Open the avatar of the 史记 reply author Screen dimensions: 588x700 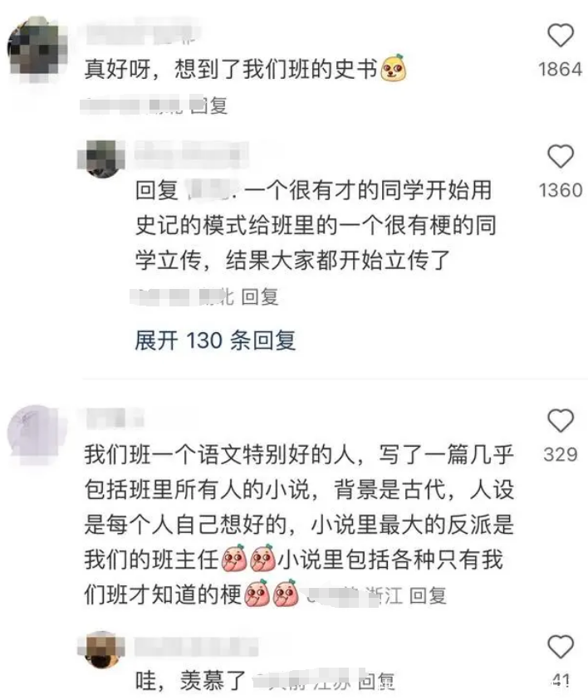(103, 159)
